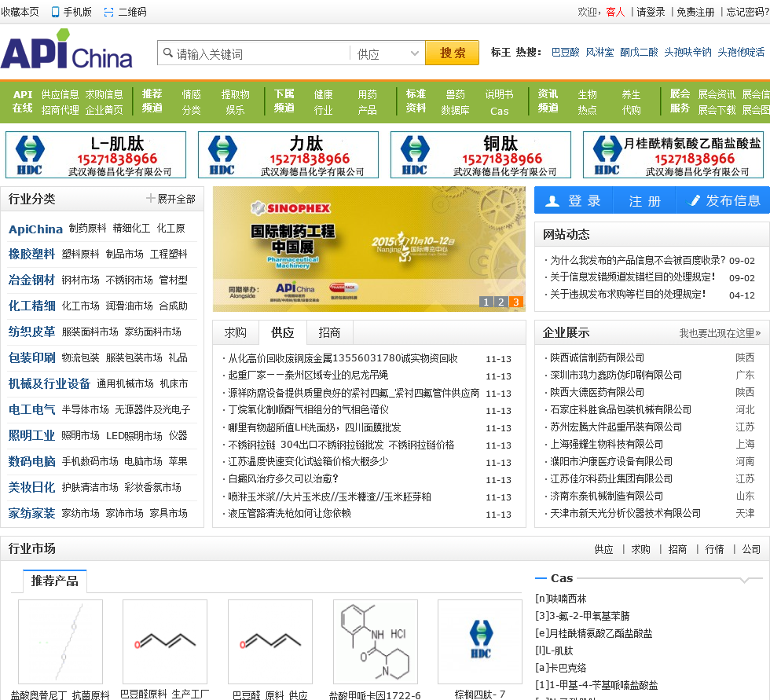Open the 化工精细 industry category
The width and height of the screenshot is (770, 700).
tap(32, 306)
